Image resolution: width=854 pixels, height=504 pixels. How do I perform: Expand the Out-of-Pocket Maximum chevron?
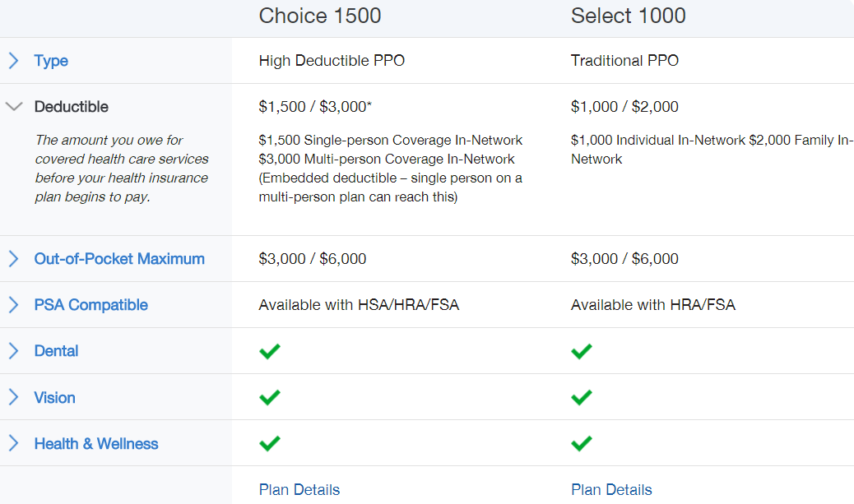tap(13, 259)
